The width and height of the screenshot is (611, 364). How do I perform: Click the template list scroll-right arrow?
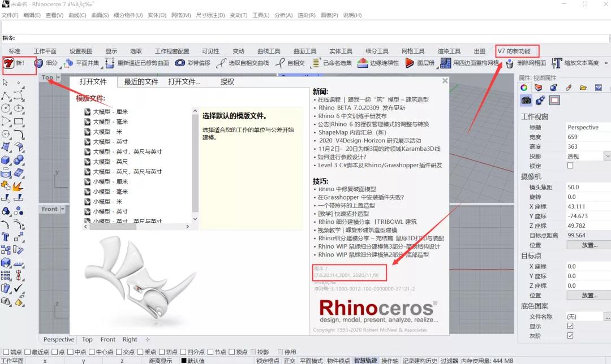pos(187,226)
